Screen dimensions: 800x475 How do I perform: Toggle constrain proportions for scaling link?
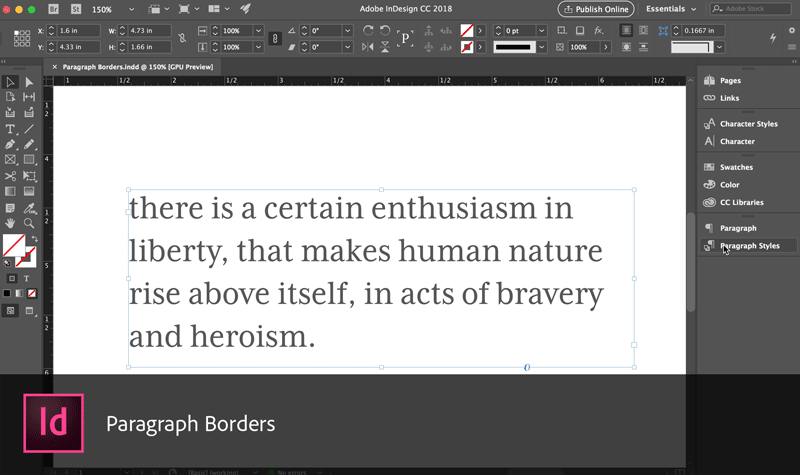[x=274, y=39]
